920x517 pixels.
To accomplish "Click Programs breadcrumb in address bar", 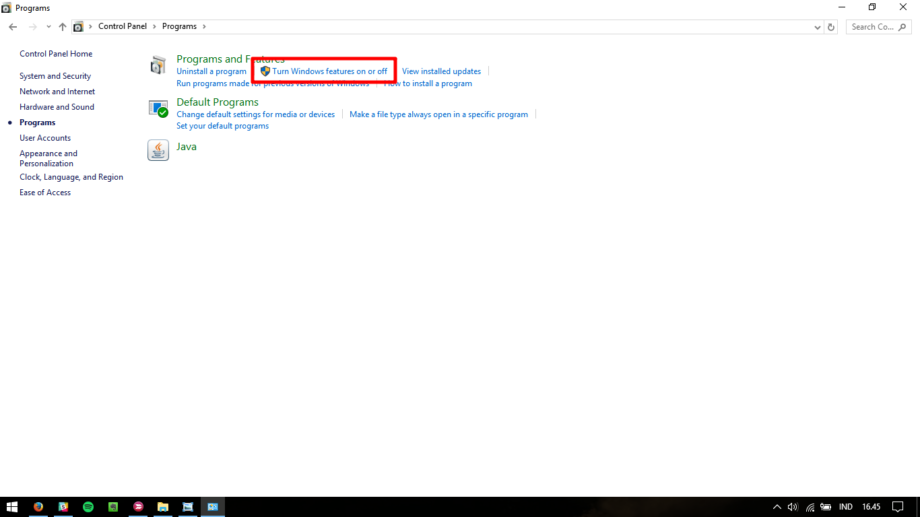I will tap(179, 26).
